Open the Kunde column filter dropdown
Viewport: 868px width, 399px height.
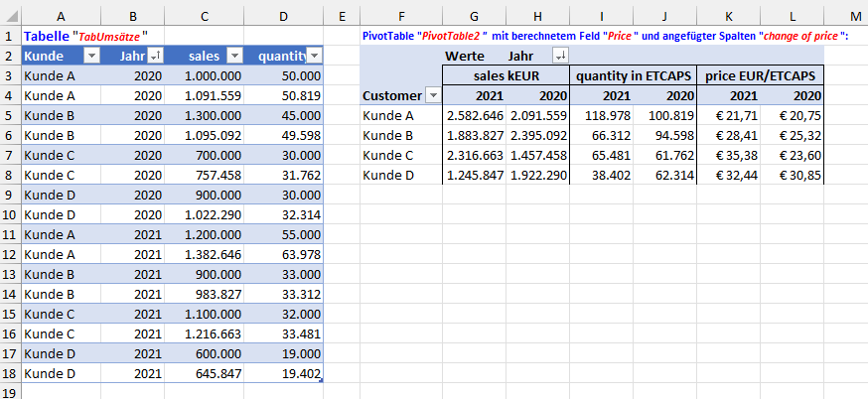point(92,56)
